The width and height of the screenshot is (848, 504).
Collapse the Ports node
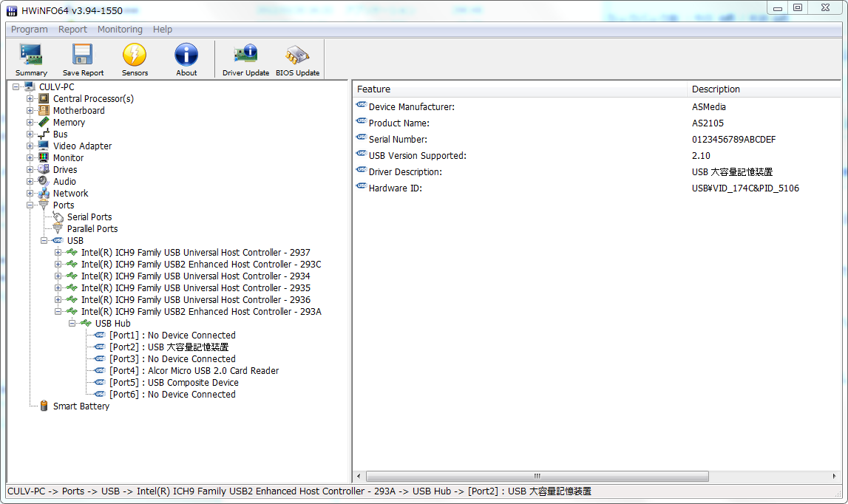(30, 205)
